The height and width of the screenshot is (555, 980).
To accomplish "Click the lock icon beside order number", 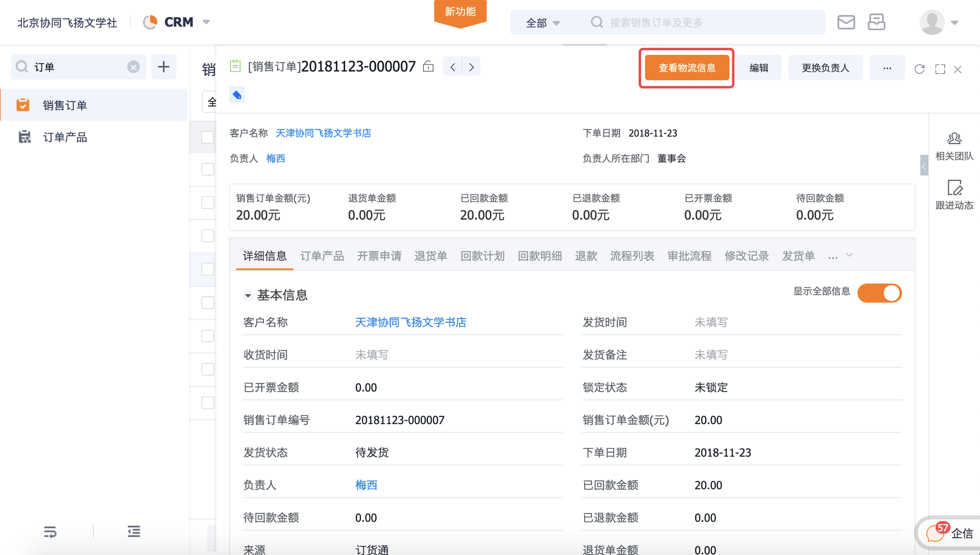I will coord(428,66).
